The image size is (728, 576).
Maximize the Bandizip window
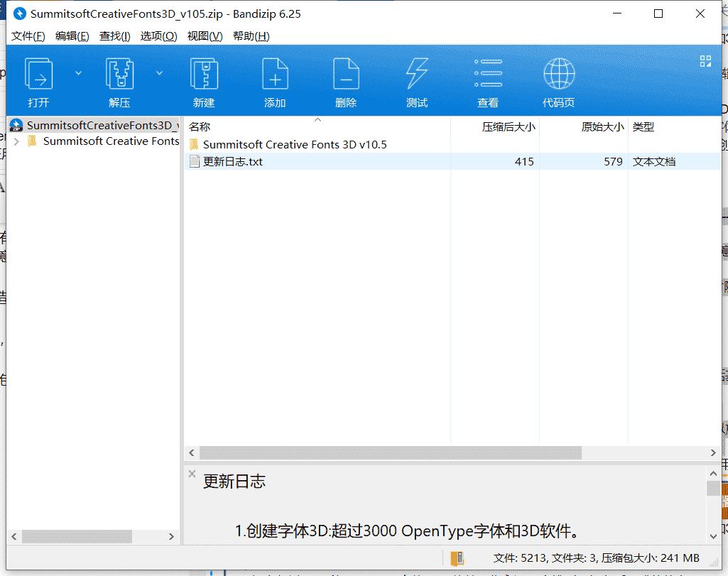click(658, 14)
